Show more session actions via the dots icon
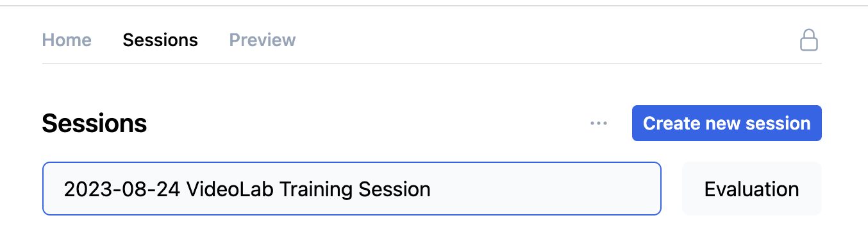Image resolution: width=868 pixels, height=245 pixels. tap(599, 123)
